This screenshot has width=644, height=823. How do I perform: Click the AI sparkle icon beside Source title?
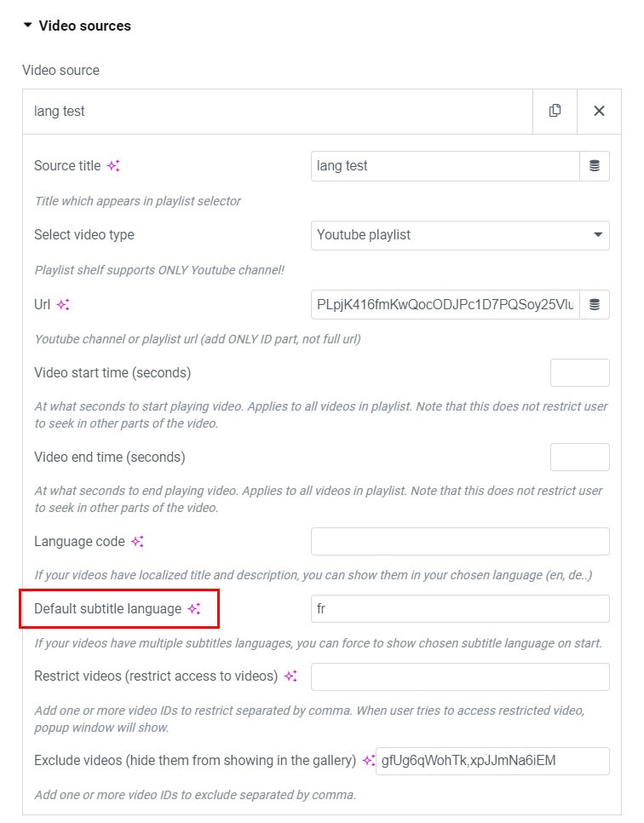[x=113, y=166]
